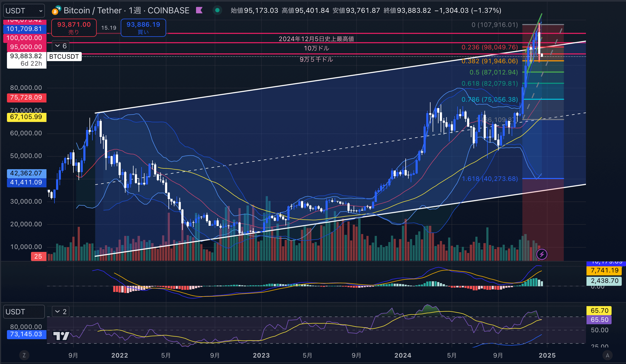Click the 73,145.03 blue price tag
This screenshot has width=626, height=364.
[27, 334]
